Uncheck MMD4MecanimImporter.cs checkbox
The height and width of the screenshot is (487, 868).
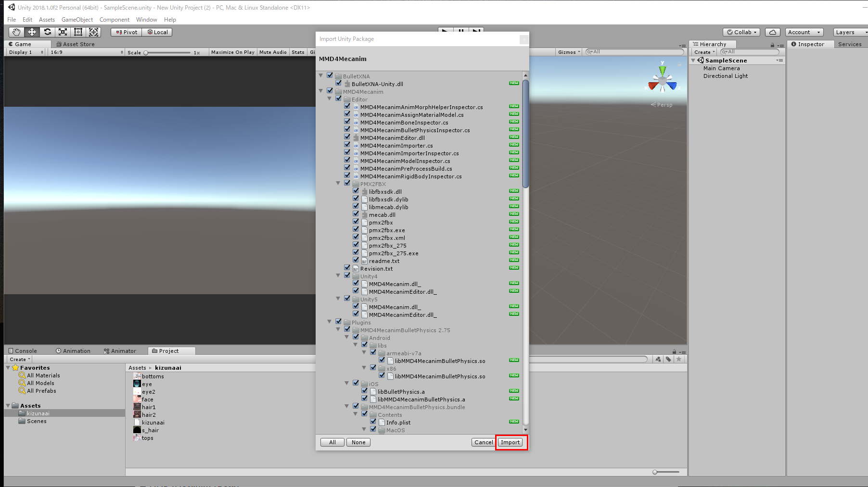click(x=347, y=145)
